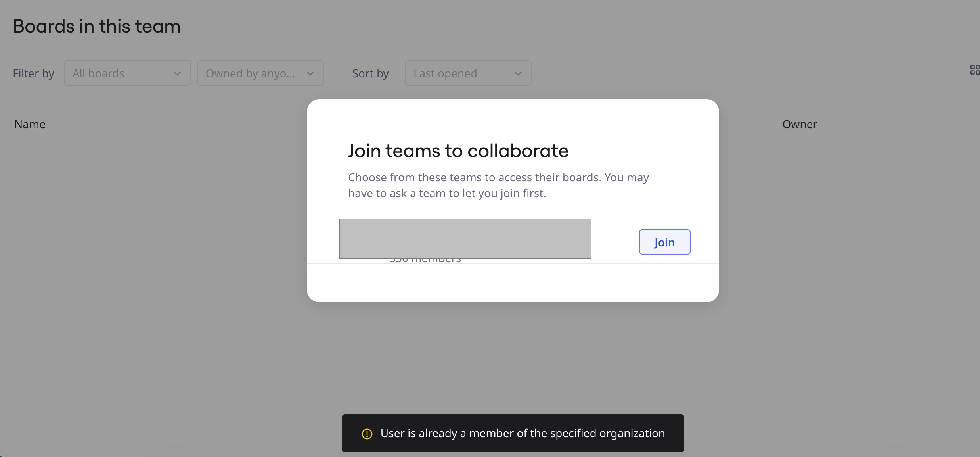
Task: Click the Filter by label
Action: (33, 74)
